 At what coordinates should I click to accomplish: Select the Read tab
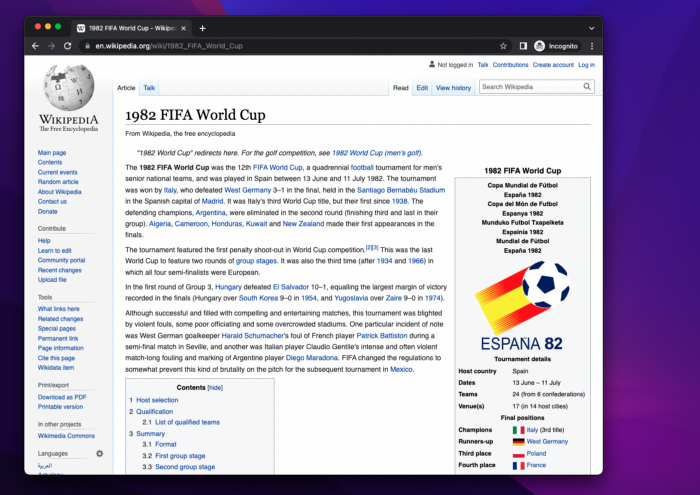[400, 88]
